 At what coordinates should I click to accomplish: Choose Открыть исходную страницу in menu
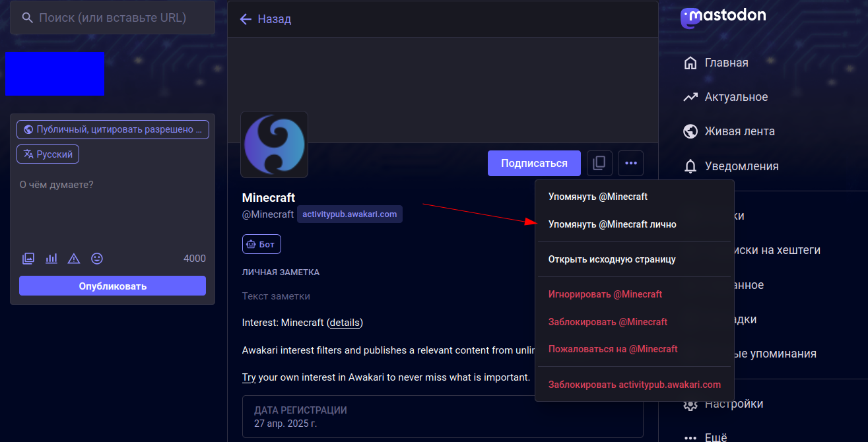click(612, 259)
